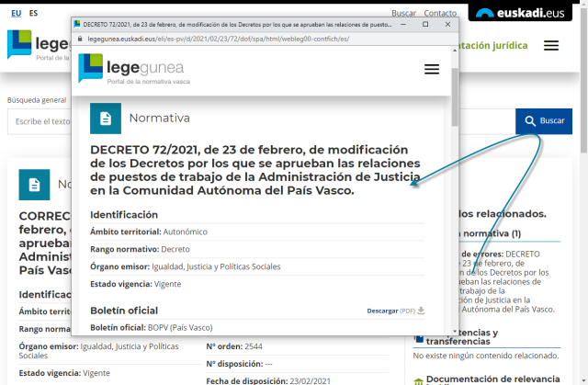Maximize the popup window

point(425,25)
